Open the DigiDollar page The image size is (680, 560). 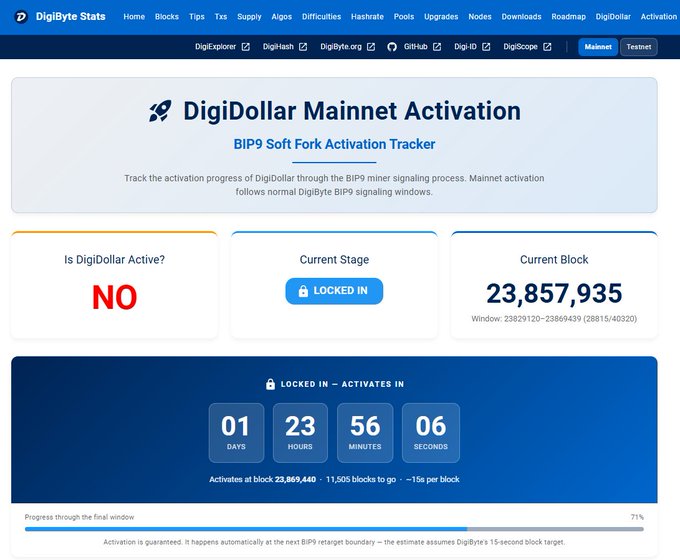point(613,17)
